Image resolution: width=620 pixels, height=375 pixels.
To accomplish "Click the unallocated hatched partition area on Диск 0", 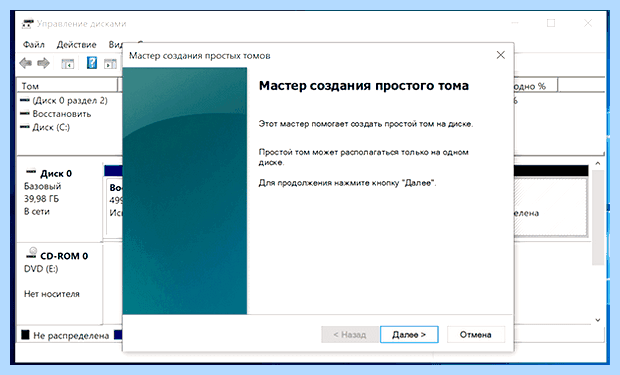I will pyautogui.click(x=550, y=207).
